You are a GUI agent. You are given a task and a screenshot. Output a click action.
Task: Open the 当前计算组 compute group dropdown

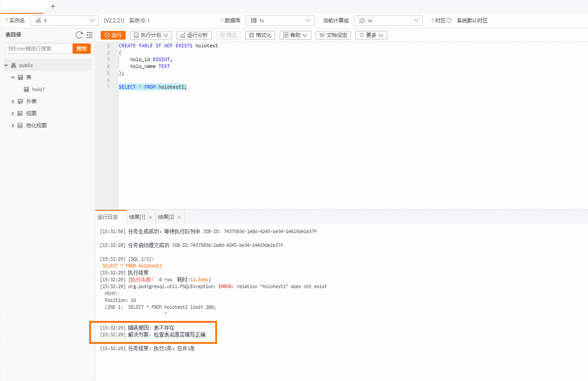[388, 21]
